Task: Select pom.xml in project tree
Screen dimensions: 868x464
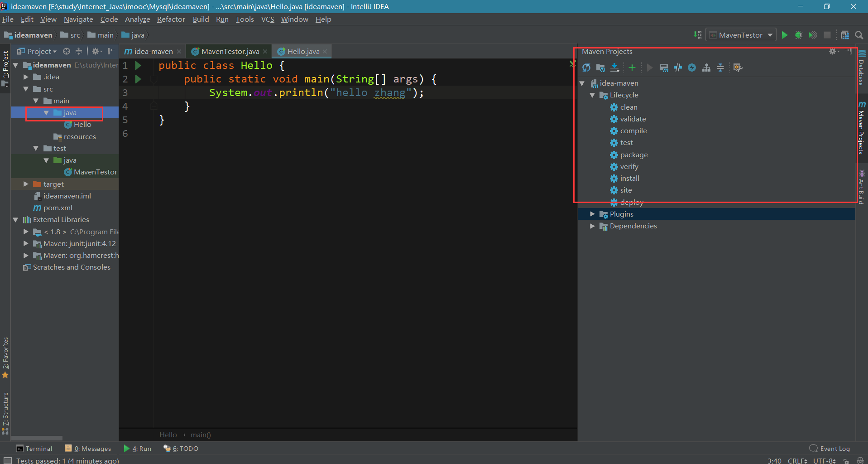Action: pyautogui.click(x=58, y=208)
